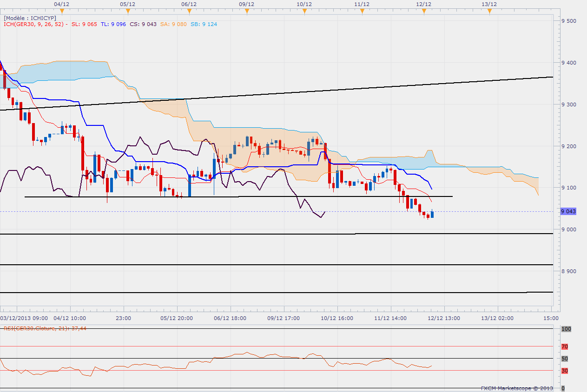
Task: Click the 05/12 20:00 time axis label
Action: [x=177, y=318]
